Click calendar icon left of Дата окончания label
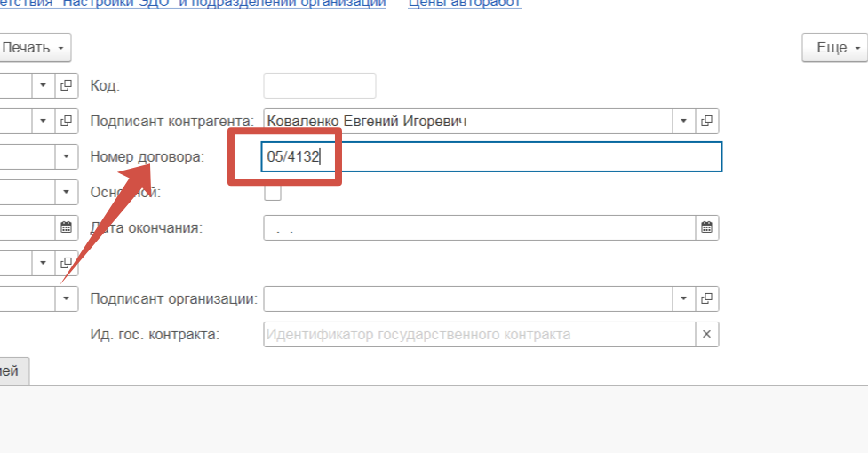Image resolution: width=868 pixels, height=453 pixels. [x=67, y=227]
